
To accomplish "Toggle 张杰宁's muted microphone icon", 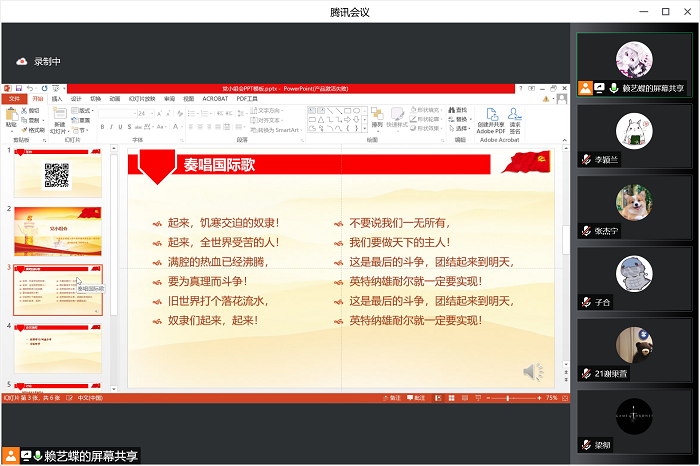I will coord(587,230).
